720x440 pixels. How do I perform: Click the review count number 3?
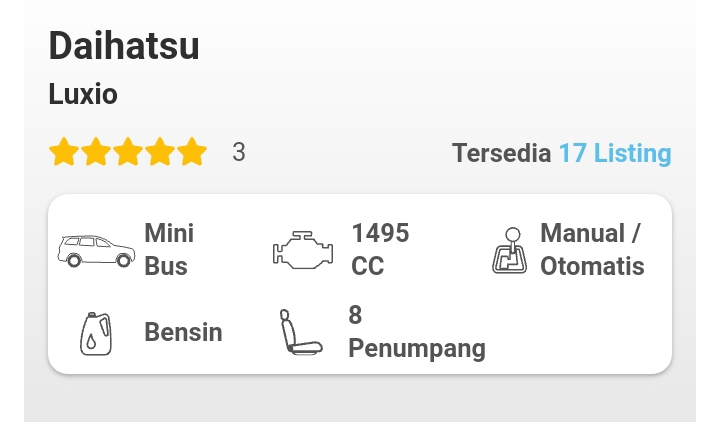point(239,152)
